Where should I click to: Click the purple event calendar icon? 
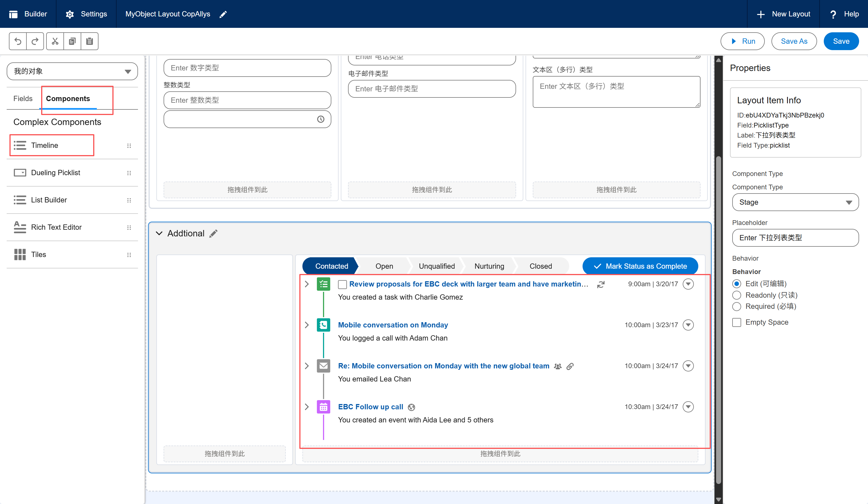(x=324, y=407)
